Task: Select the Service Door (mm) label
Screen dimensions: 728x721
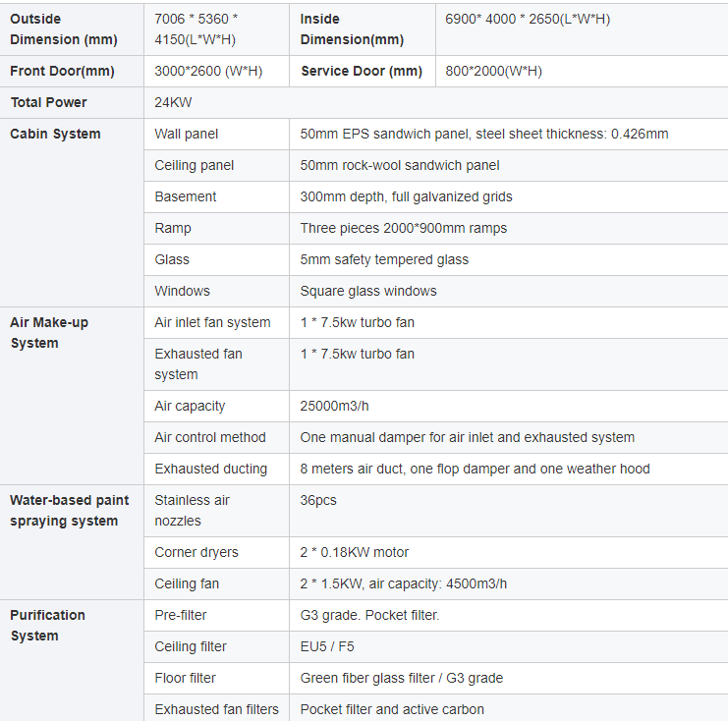Action: tap(362, 71)
